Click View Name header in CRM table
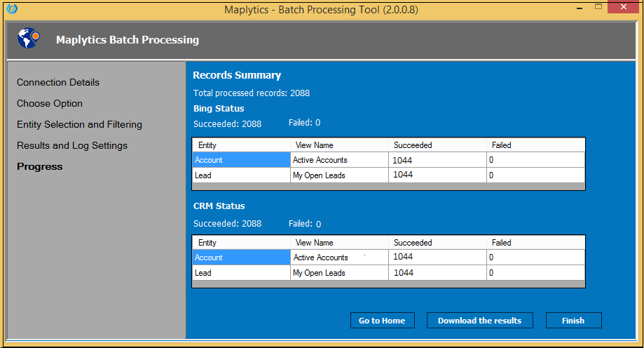644x348 pixels. pyautogui.click(x=339, y=243)
